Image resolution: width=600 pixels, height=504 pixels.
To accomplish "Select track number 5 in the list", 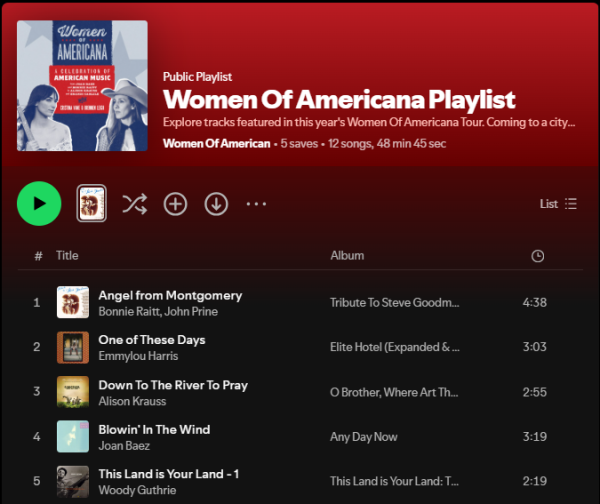I will tap(37, 481).
